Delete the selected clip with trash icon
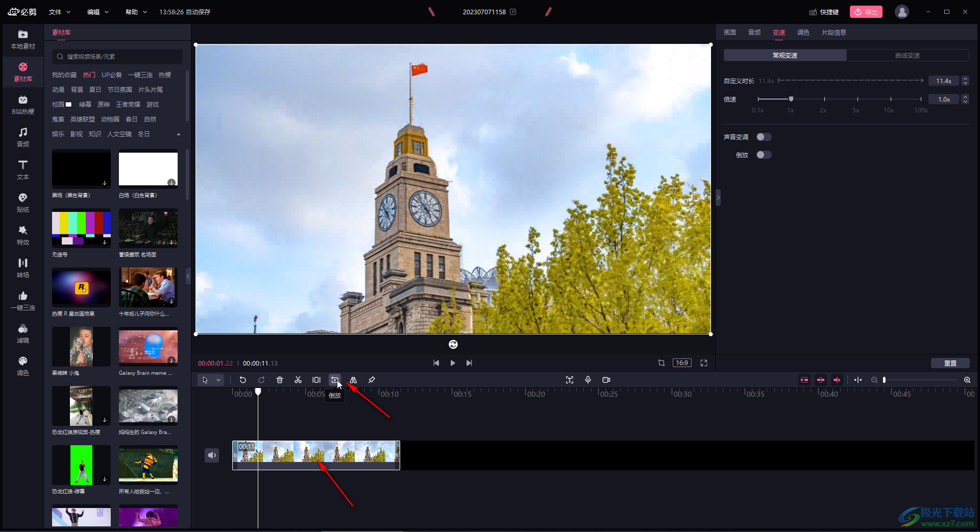 280,380
